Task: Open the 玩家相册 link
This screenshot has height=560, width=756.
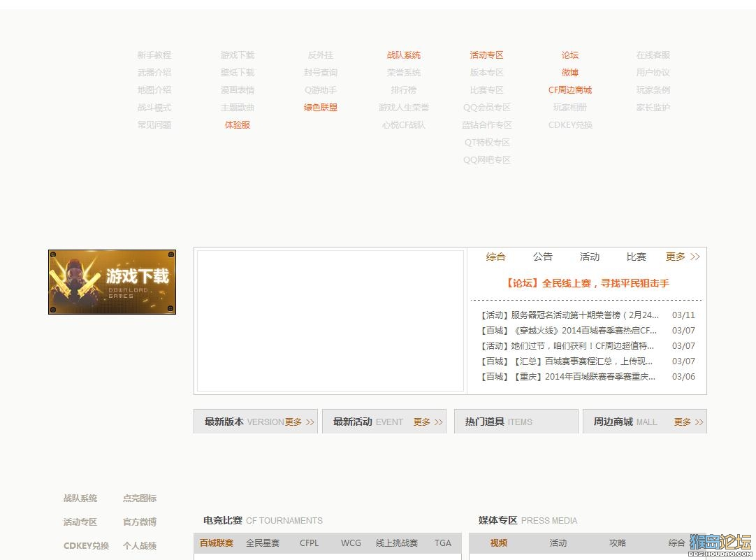Action: [570, 108]
